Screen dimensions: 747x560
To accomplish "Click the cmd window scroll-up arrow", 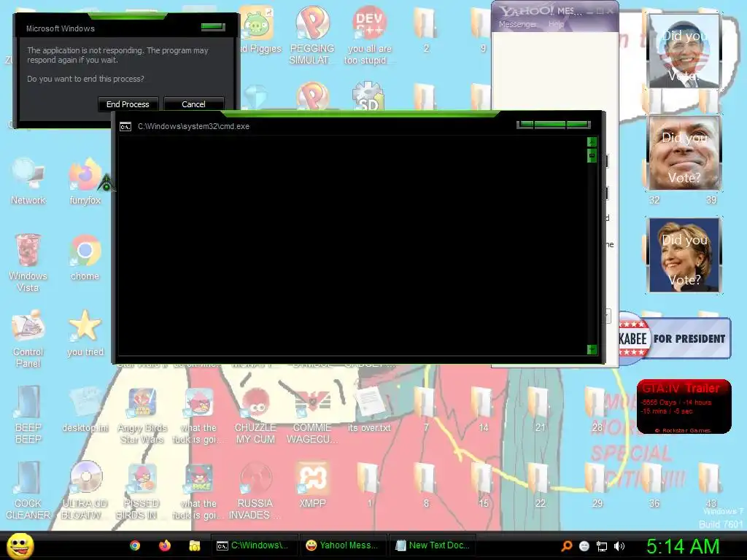I will [592, 141].
